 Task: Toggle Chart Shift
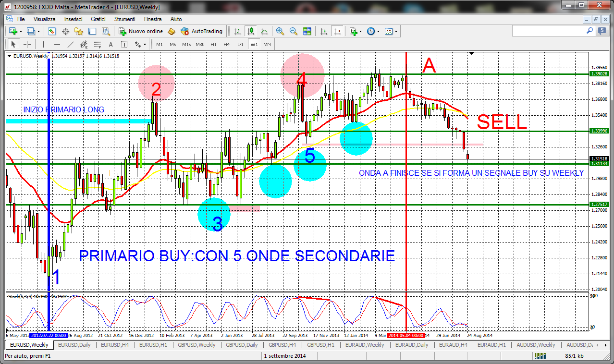[337, 31]
